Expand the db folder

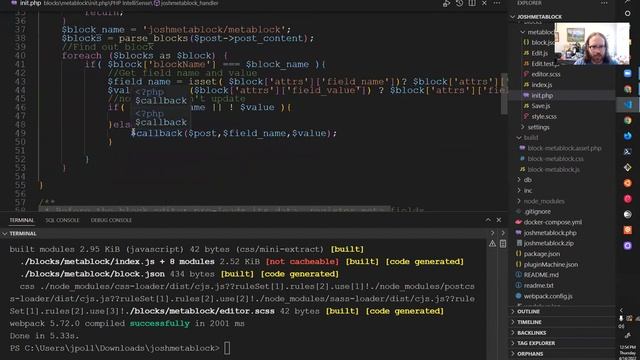[527, 180]
